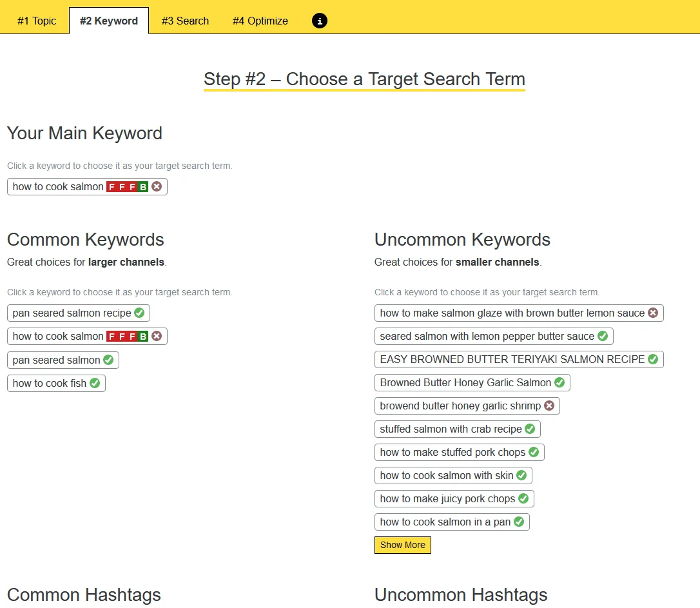Screen dimensions: 700x608
Task: Pick 'how to cook salmon in a pan'
Action: 445,522
